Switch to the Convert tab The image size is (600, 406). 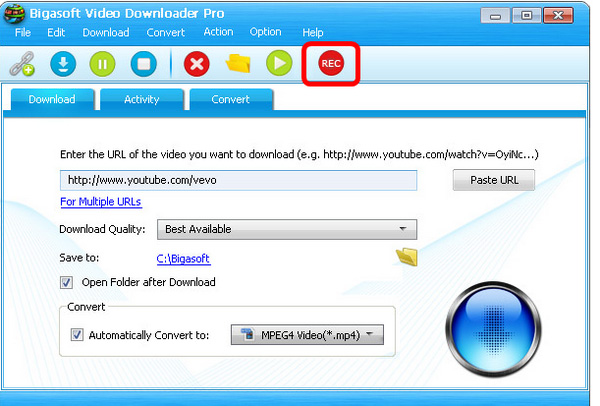coord(231,99)
